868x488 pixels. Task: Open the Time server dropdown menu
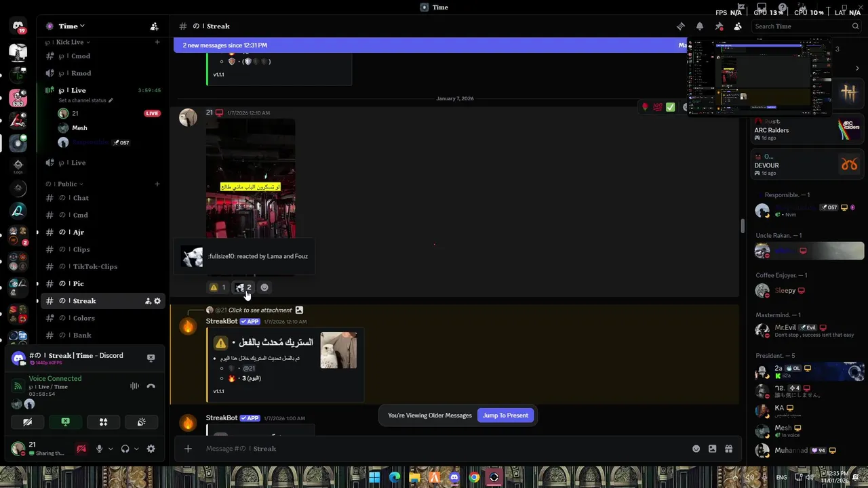[x=71, y=26]
